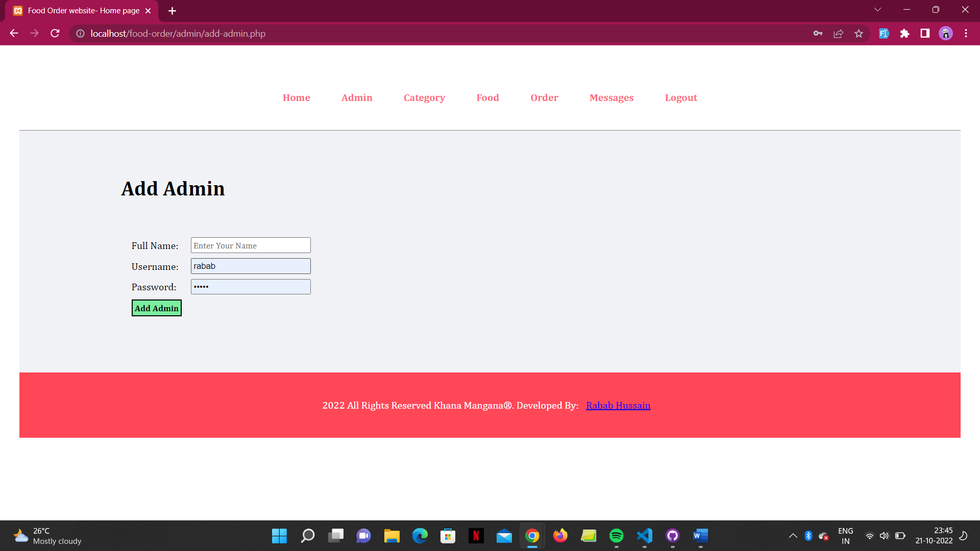Open the share icon in the toolbar
Image resolution: width=980 pixels, height=551 pixels.
[838, 33]
